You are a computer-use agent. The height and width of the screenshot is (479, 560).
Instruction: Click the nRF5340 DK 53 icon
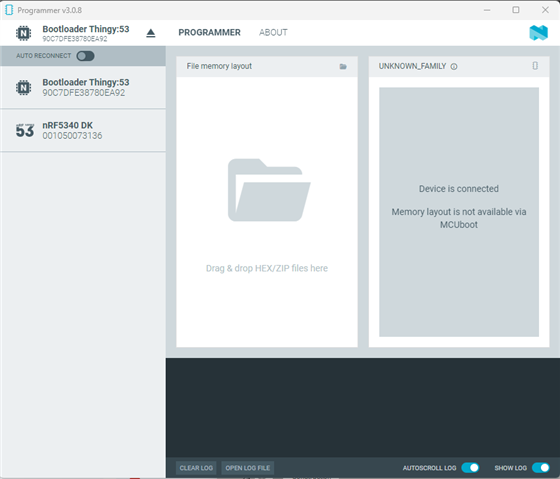[x=25, y=131]
